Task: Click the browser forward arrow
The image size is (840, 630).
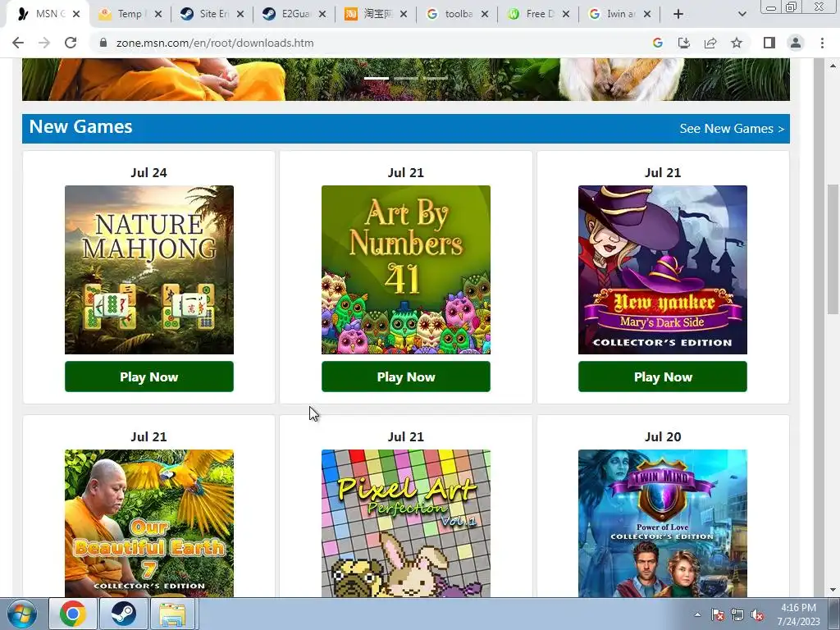Action: (x=44, y=43)
